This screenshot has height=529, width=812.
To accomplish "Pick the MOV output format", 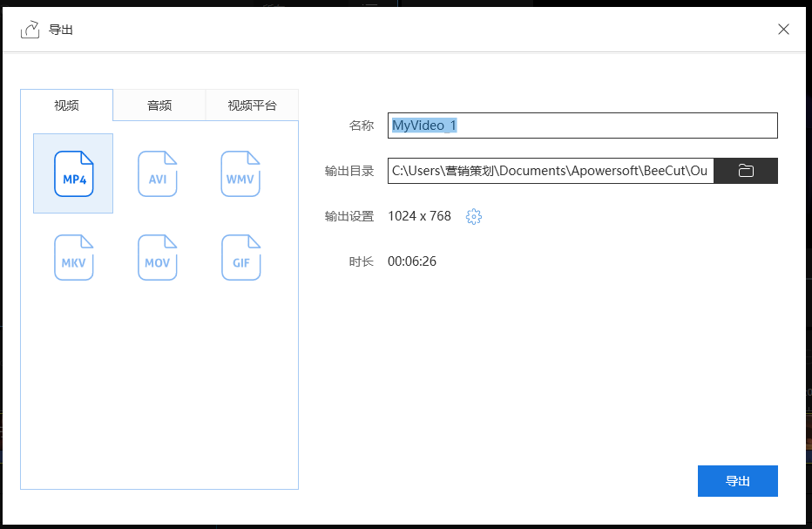I will point(157,257).
